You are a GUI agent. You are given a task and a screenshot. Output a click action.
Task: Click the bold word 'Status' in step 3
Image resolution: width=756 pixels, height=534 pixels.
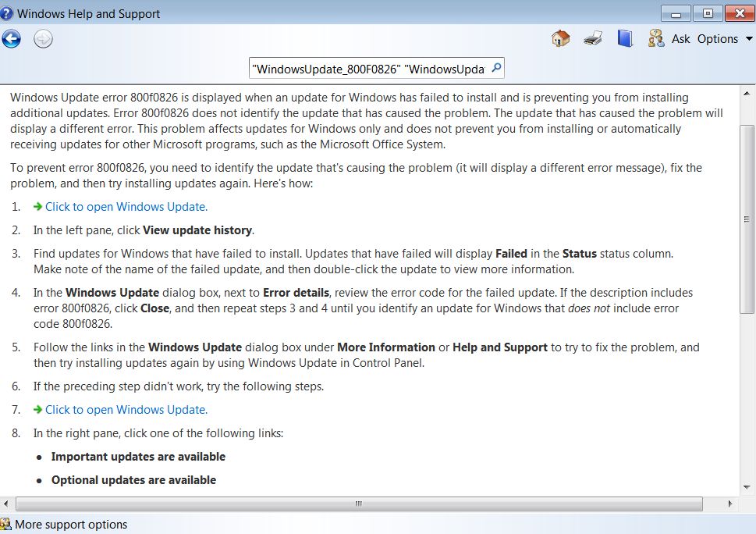(580, 254)
